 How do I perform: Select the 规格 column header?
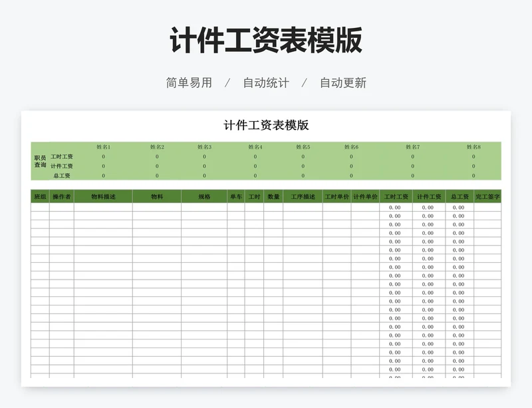pyautogui.click(x=204, y=196)
